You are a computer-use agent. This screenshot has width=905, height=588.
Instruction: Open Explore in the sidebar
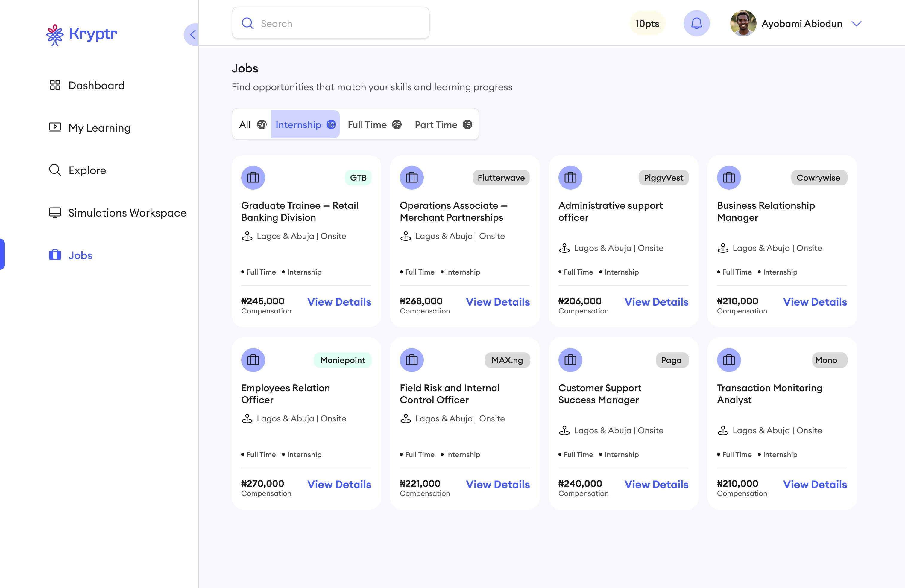coord(78,170)
